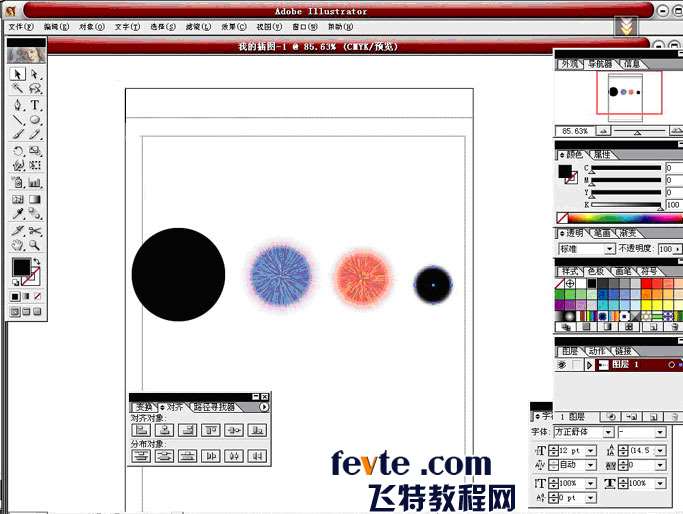Open the 效果(C) menu
683x514 pixels.
coord(234,27)
